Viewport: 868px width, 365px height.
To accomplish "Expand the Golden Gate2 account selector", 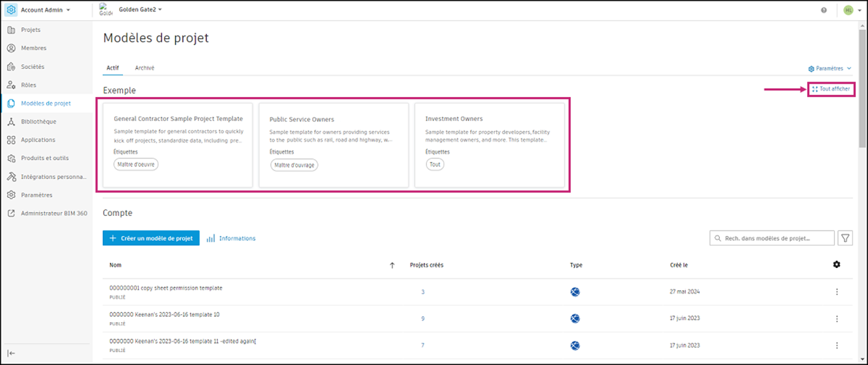I will point(140,9).
